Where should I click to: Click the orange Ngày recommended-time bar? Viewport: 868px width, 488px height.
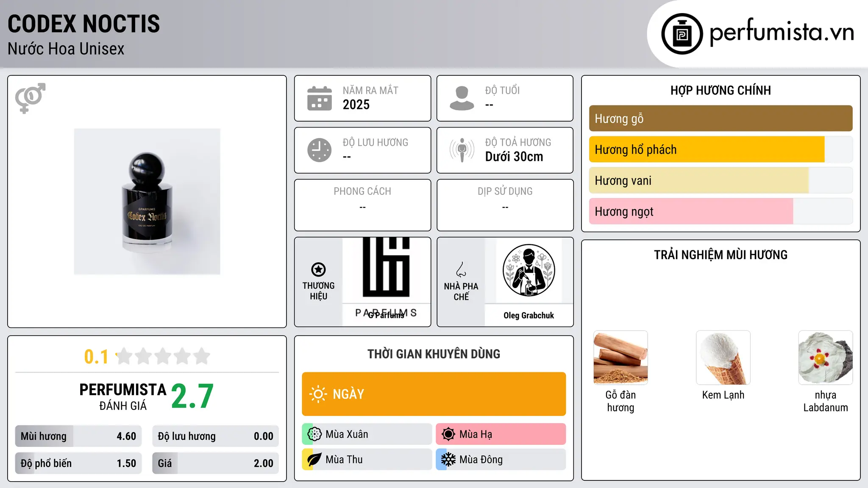pos(434,394)
